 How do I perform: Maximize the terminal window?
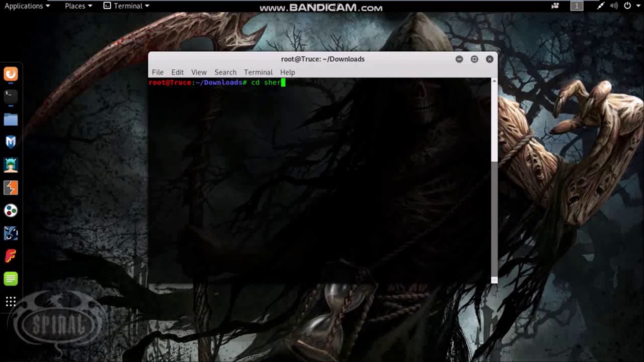[x=474, y=59]
